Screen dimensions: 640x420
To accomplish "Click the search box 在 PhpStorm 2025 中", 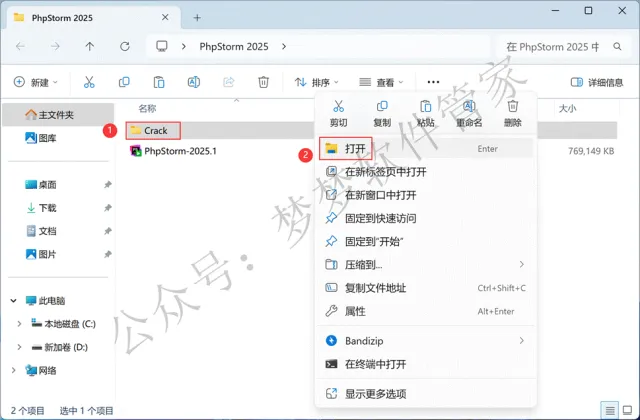I will [x=563, y=47].
